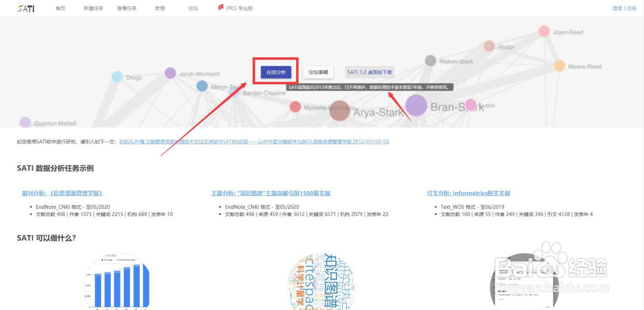Click the 在线分析 button
Viewport: 644px width, 310px height.
(x=276, y=72)
